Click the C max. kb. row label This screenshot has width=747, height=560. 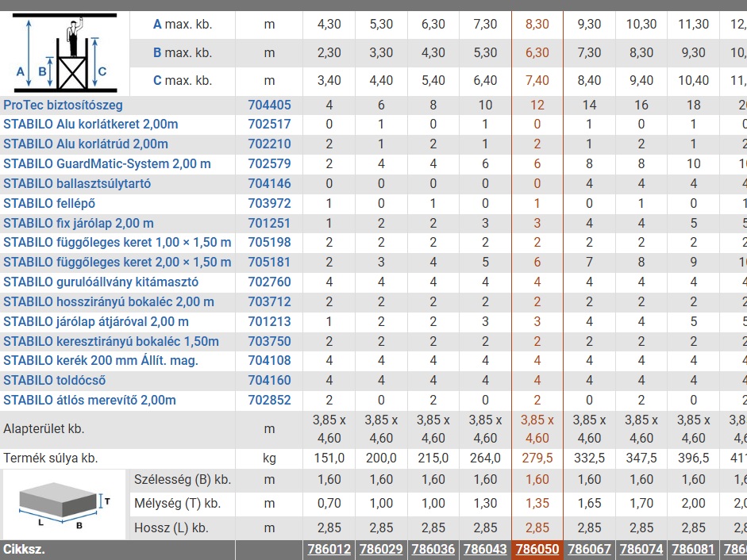[183, 80]
